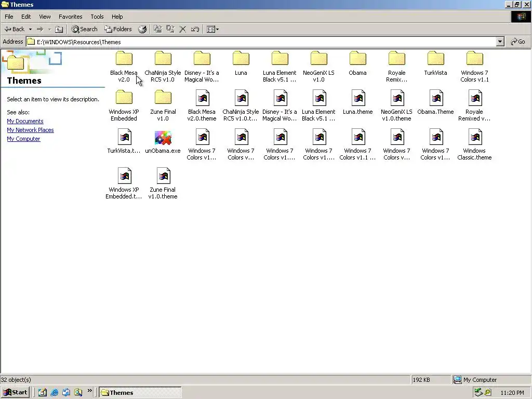Select the Disney - It's a Magical theme file
Screen dimensions: 532x399
(x=280, y=105)
